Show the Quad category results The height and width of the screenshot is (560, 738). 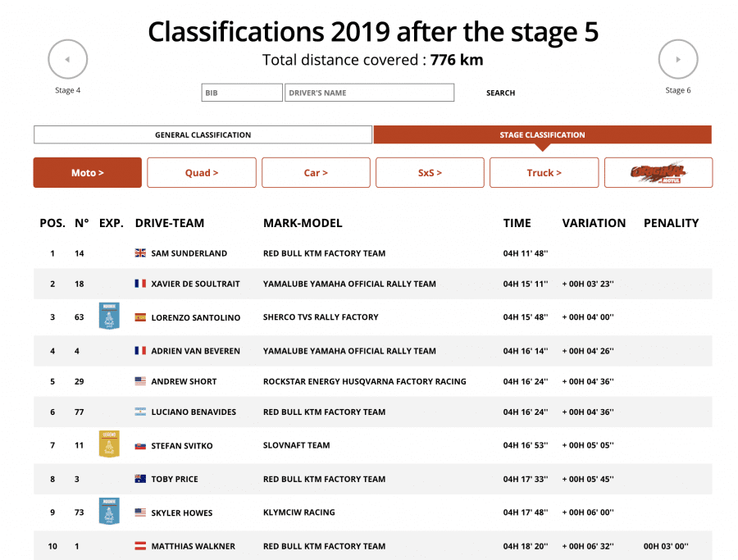pos(201,173)
